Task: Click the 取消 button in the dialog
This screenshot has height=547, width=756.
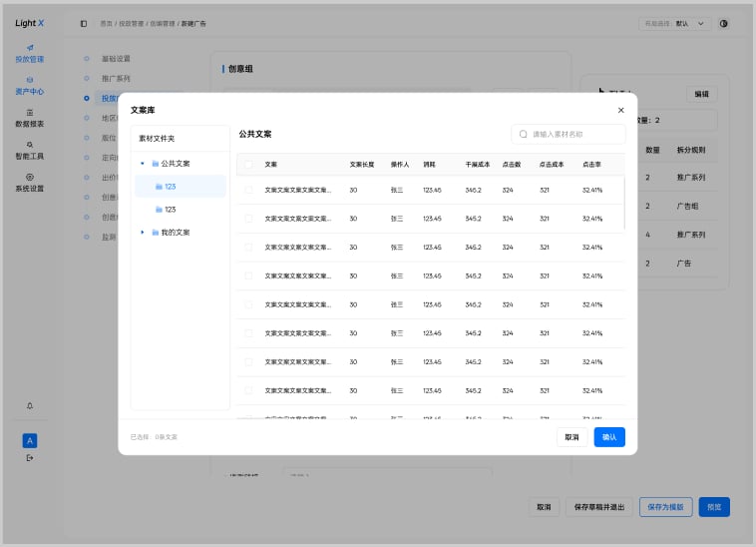Action: pos(571,437)
